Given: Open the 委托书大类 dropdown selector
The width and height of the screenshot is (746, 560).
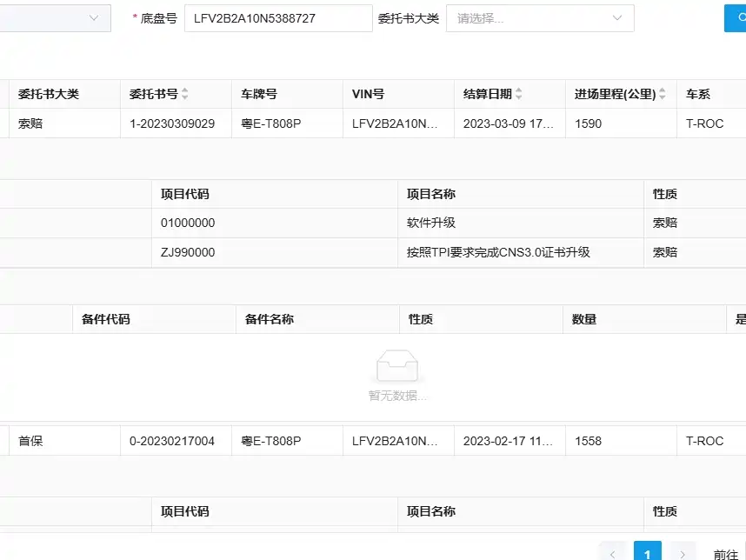Looking at the screenshot, I should click(540, 18).
